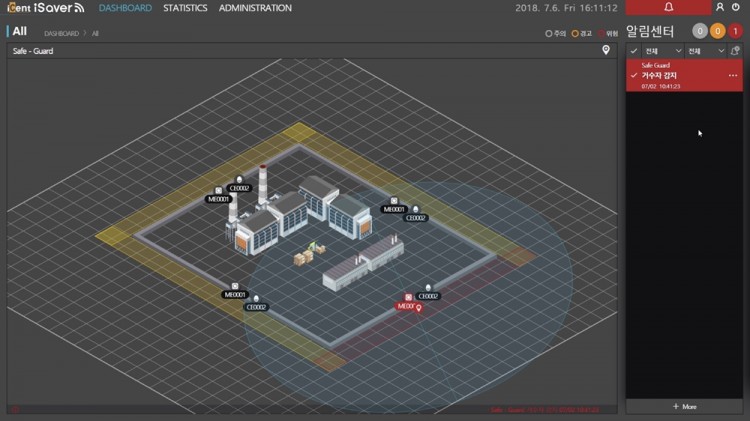Select the ME0001 label on the lower-left fence

(235, 295)
